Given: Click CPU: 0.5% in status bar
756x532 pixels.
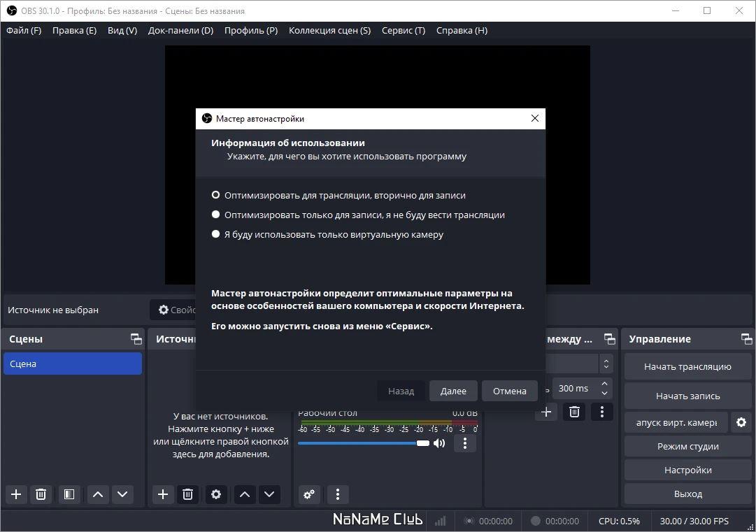Looking at the screenshot, I should pyautogui.click(x=619, y=521).
